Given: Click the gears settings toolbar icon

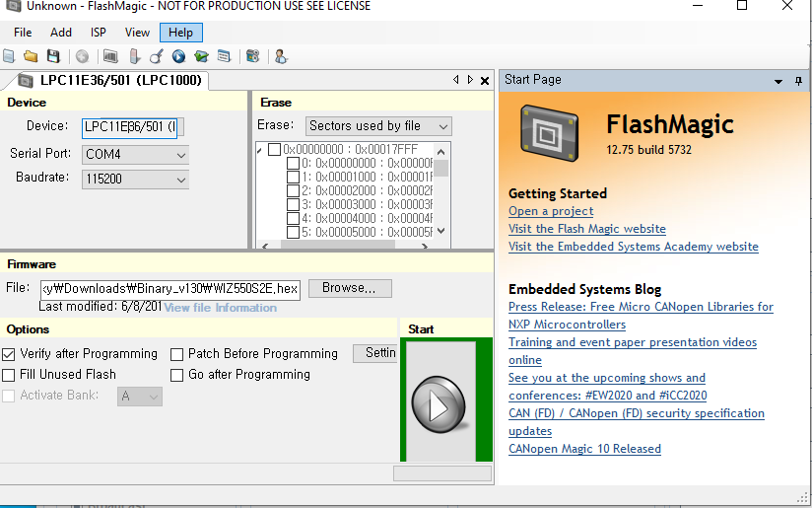Looking at the screenshot, I should 252,56.
